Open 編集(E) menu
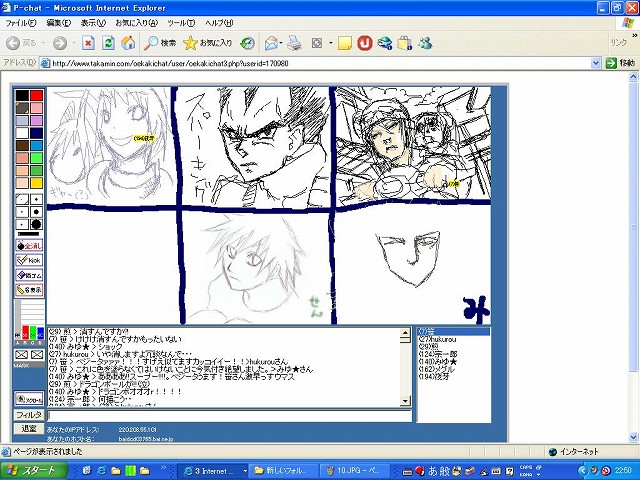Image resolution: width=640 pixels, height=480 pixels. click(58, 23)
